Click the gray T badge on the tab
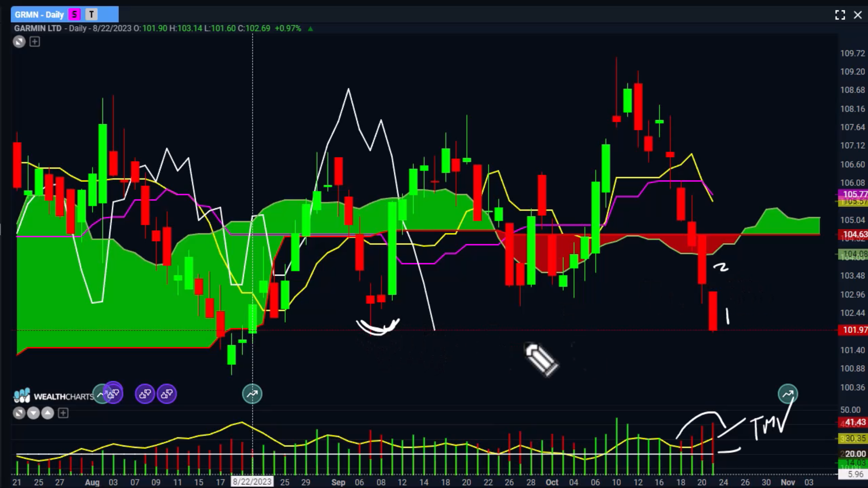The height and width of the screenshot is (488, 868). coord(92,14)
